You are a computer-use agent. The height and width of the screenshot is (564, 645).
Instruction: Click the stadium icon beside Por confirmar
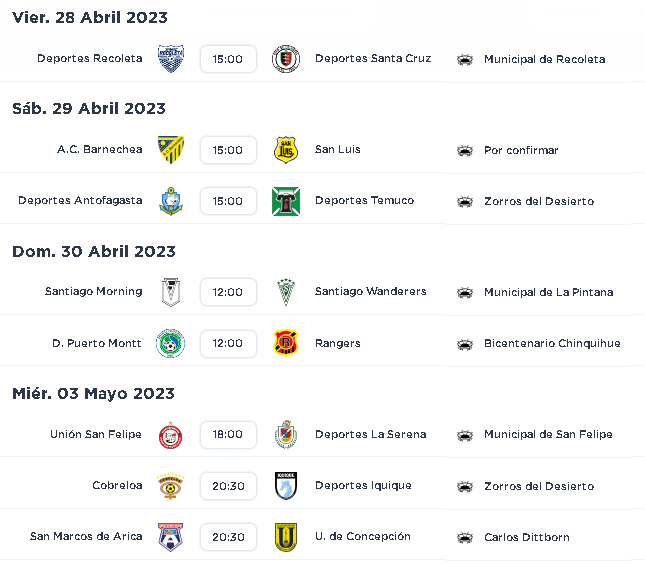(465, 151)
